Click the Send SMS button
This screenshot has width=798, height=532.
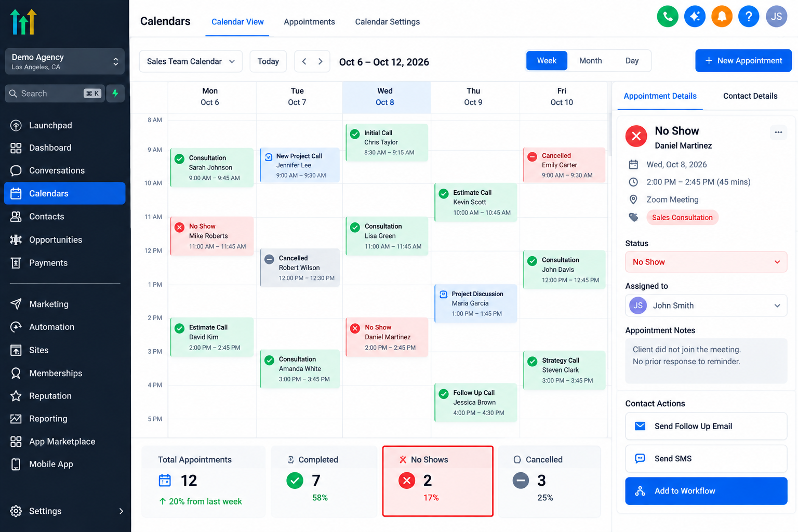tap(706, 458)
